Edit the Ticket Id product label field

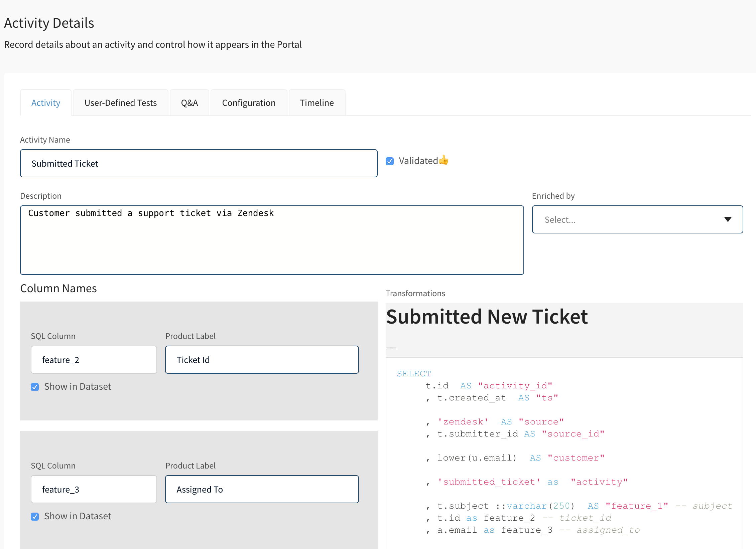(x=262, y=360)
